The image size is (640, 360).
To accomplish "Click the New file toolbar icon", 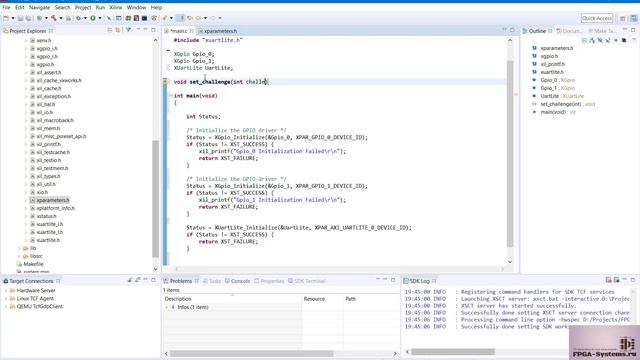I will (6, 18).
